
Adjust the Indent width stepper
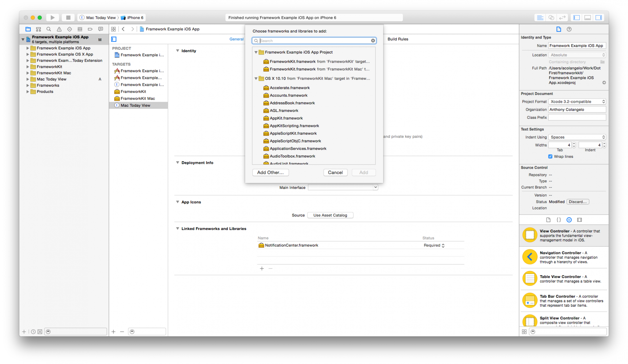coord(604,145)
